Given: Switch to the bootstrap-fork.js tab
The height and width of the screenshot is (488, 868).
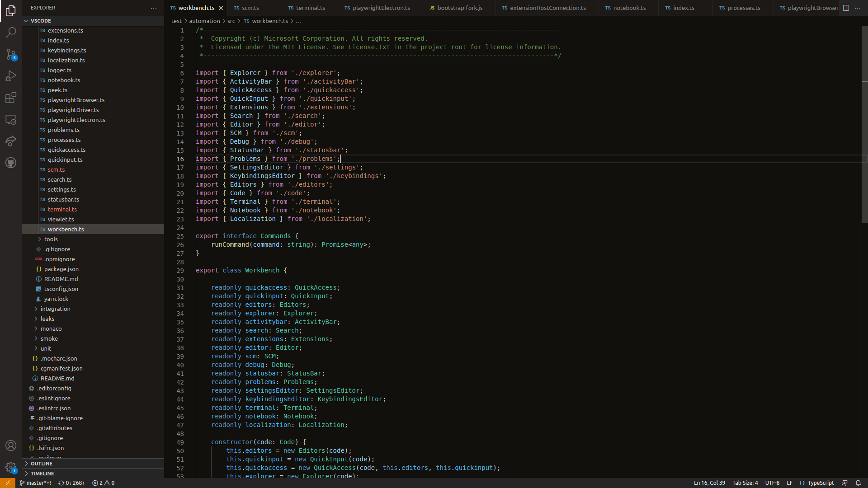Looking at the screenshot, I should (460, 8).
